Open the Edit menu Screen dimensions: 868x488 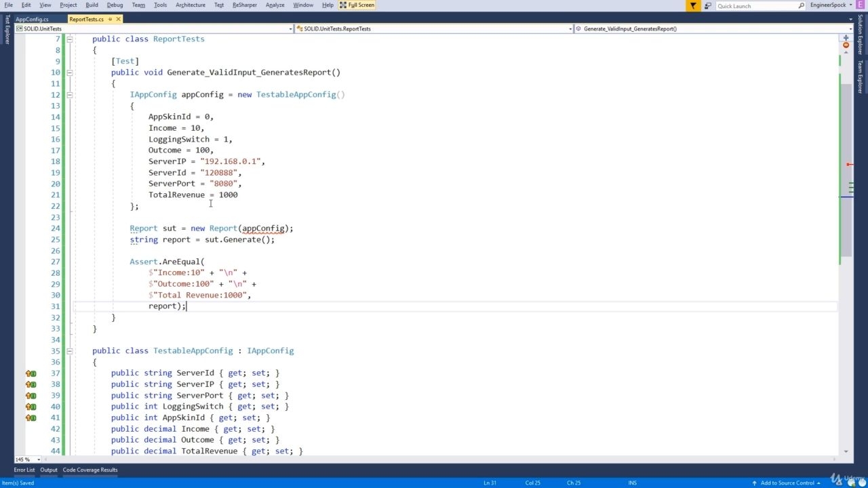click(26, 5)
